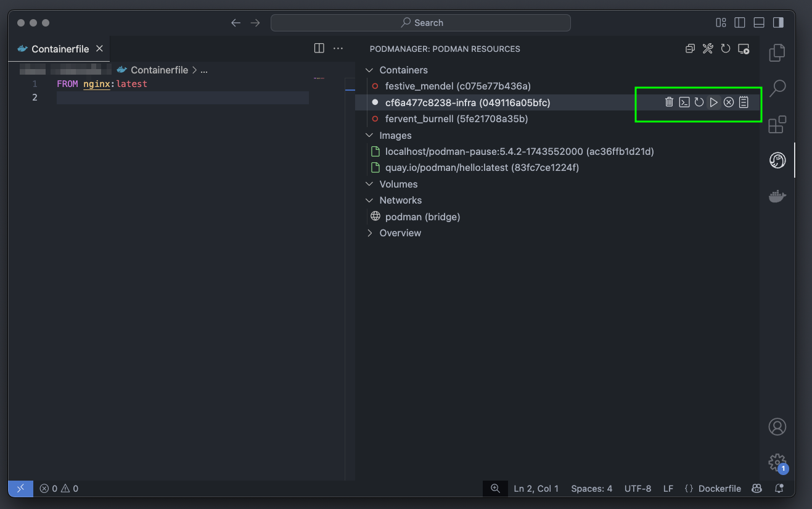Click Spaces: 4 indentation setting

[591, 489]
